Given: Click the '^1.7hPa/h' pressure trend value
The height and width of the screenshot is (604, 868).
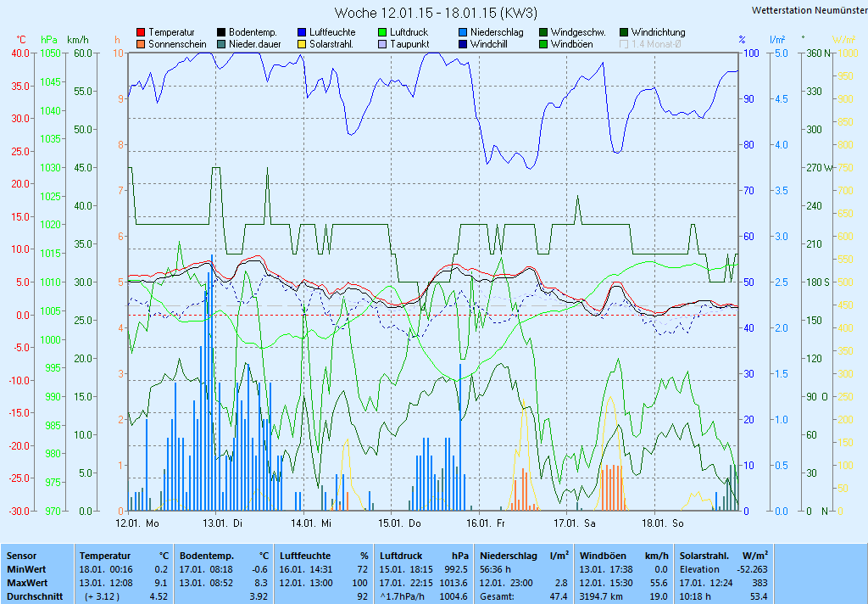Looking at the screenshot, I should [403, 597].
